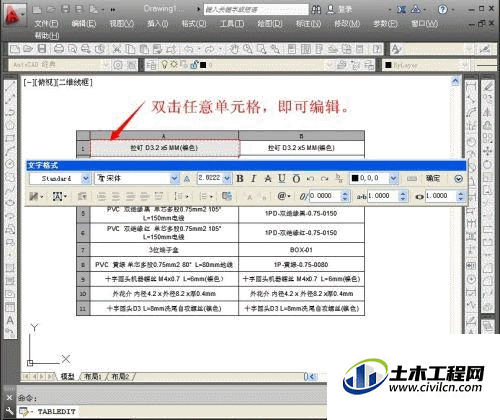Screen dimensions: 500x420
Task: Click the black ByLayer color swatch
Action: 388,65
